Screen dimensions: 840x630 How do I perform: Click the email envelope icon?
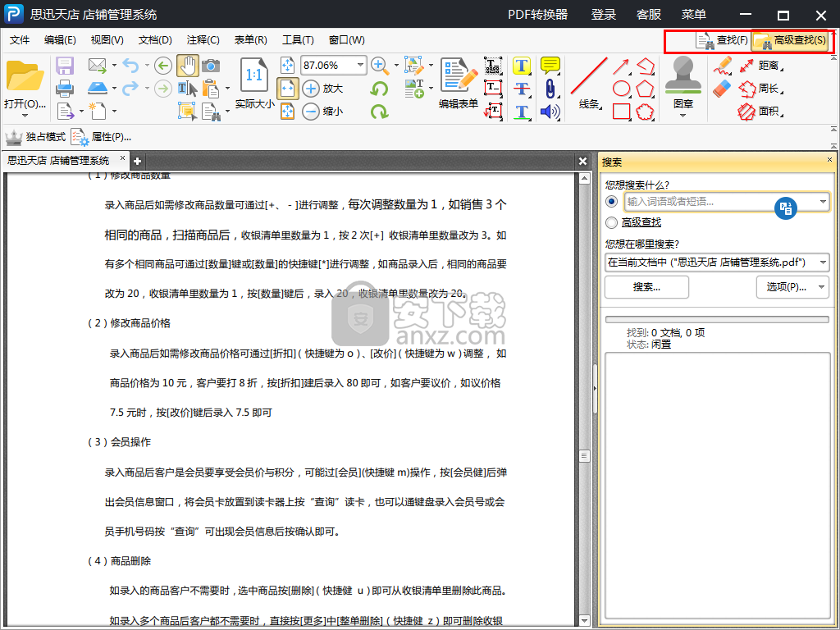tap(98, 66)
